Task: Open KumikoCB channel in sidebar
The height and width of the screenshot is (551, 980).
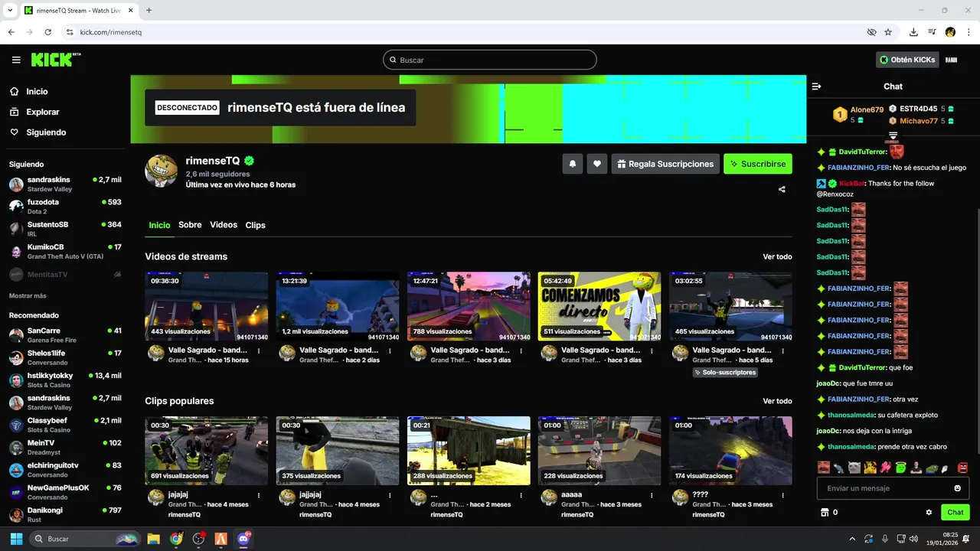Action: coord(65,252)
